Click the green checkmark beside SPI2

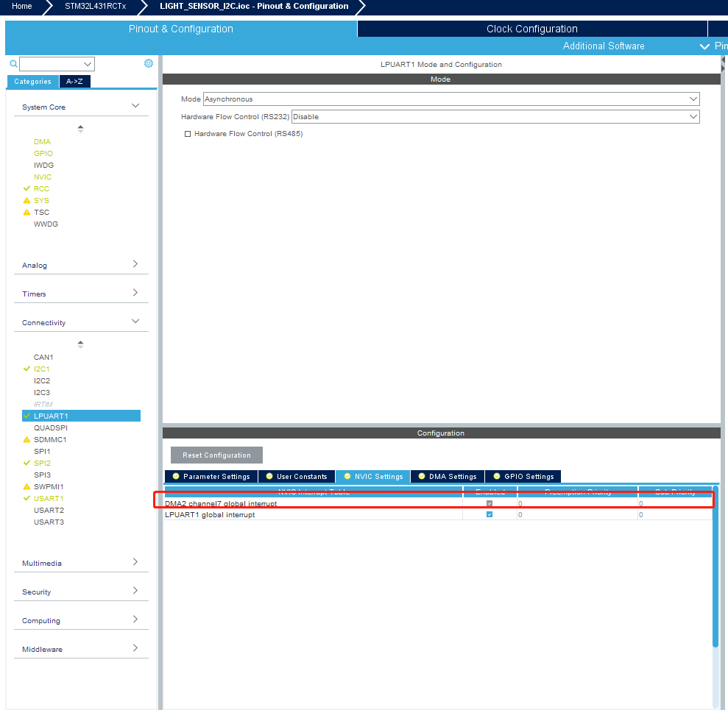pyautogui.click(x=26, y=463)
